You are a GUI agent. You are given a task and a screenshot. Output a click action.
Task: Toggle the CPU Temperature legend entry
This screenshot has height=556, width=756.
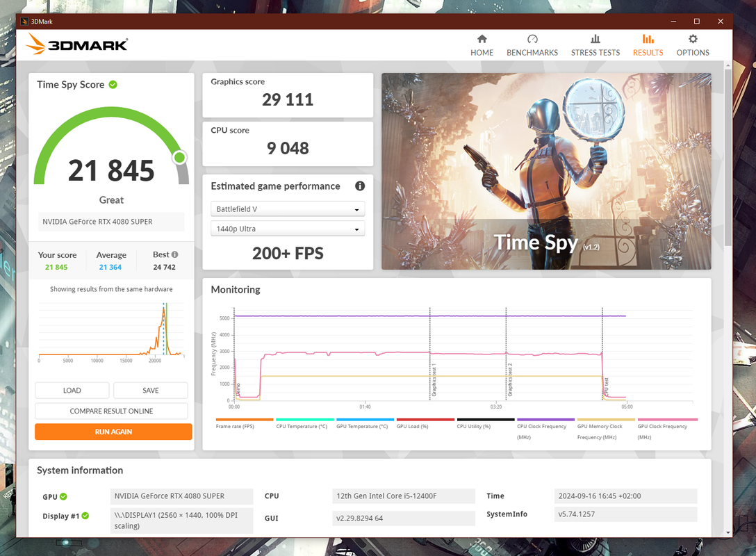point(305,423)
